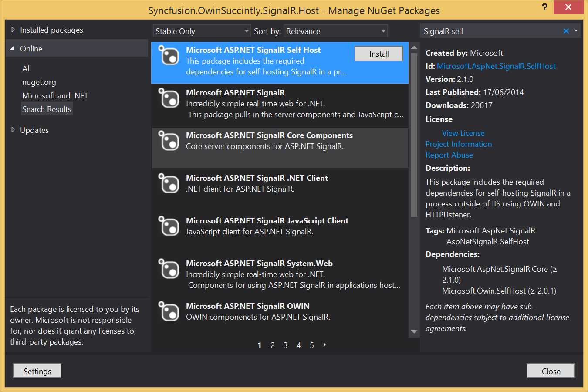Click the scrollbar down arrow
Viewport: 588px width, 392px height.
pyautogui.click(x=414, y=331)
